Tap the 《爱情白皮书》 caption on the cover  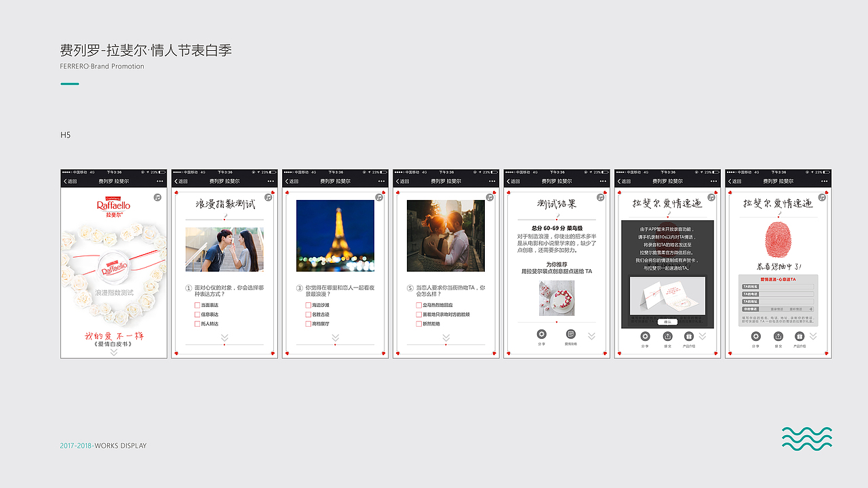[114, 344]
